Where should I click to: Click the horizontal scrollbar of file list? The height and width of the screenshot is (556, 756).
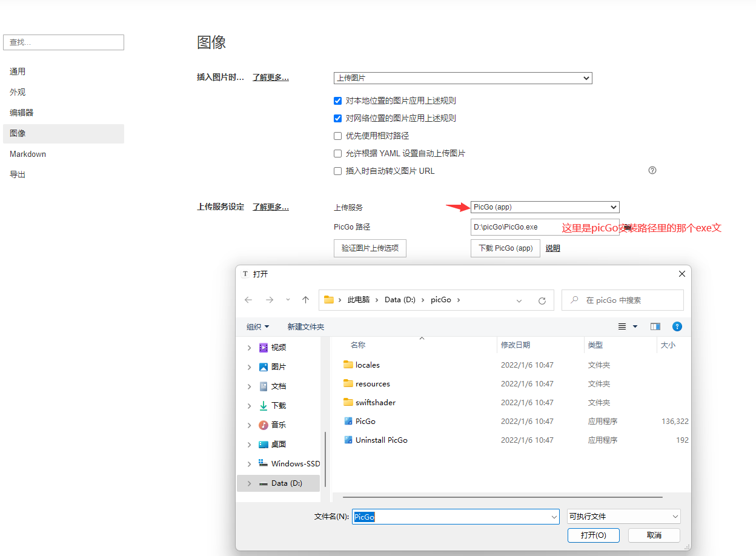[503, 497]
